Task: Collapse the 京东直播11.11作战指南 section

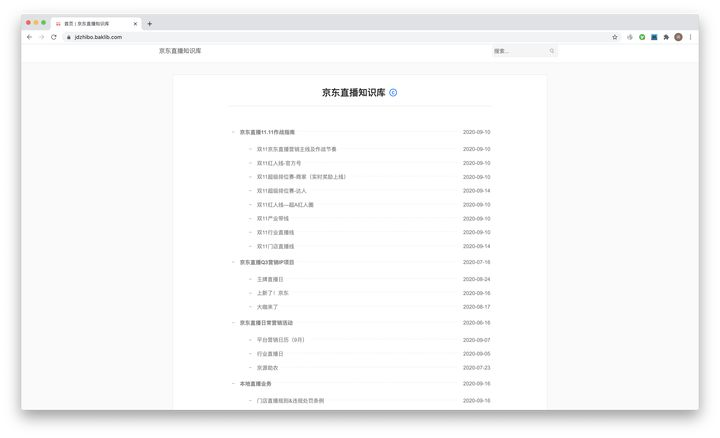Action: click(x=233, y=132)
